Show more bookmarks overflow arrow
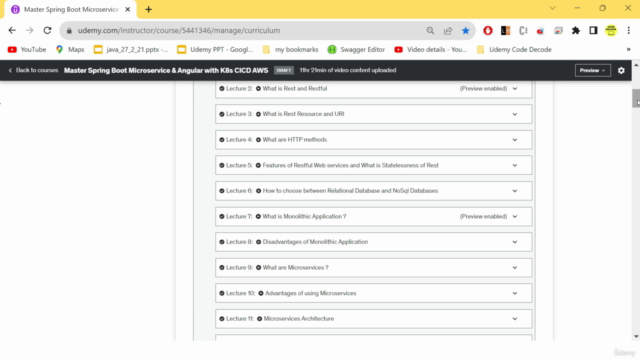 click(x=628, y=49)
